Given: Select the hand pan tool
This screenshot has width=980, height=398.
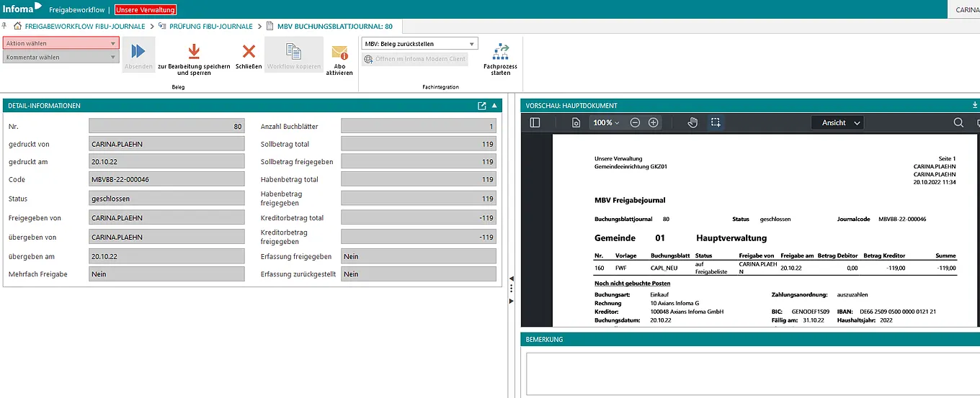Looking at the screenshot, I should (692, 123).
